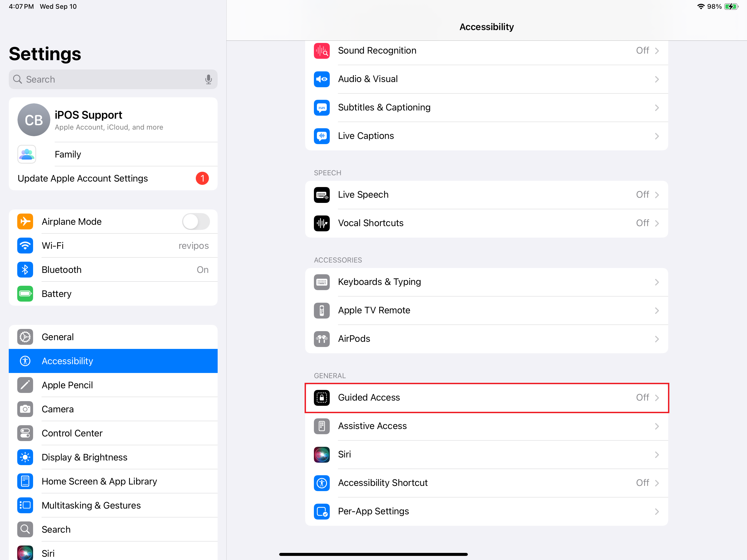This screenshot has height=560, width=747.
Task: Open Keyboards & Typing via its chevron
Action: tap(657, 282)
